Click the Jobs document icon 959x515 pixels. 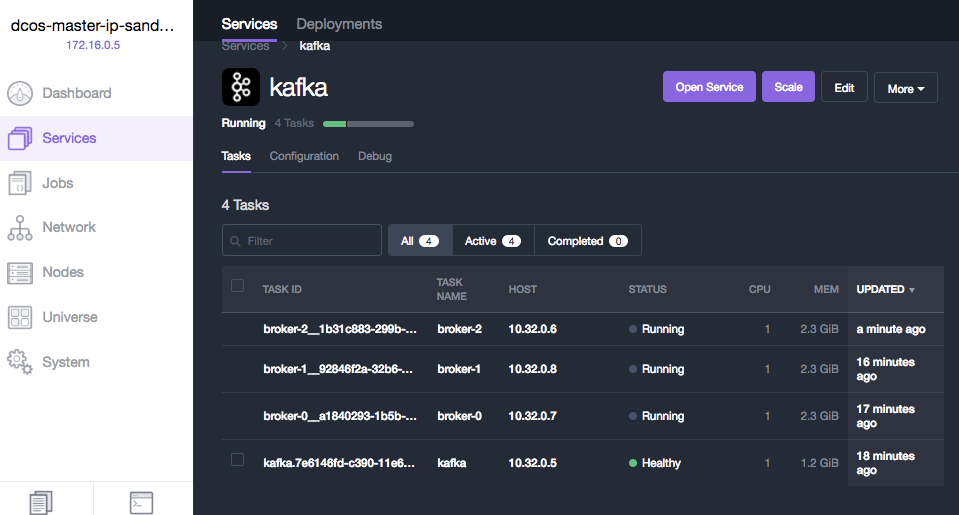coord(20,183)
